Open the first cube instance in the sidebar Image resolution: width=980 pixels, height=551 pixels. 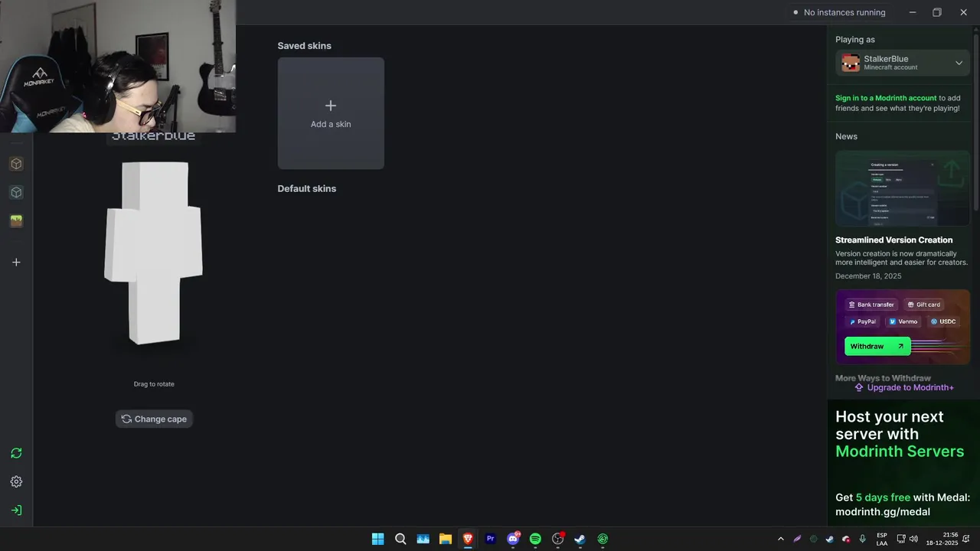pyautogui.click(x=16, y=164)
